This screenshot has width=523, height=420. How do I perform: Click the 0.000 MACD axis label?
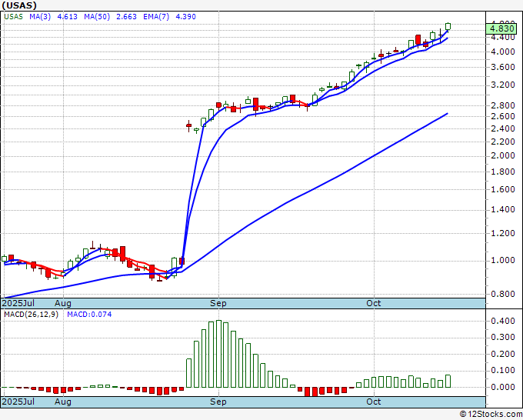click(x=503, y=387)
